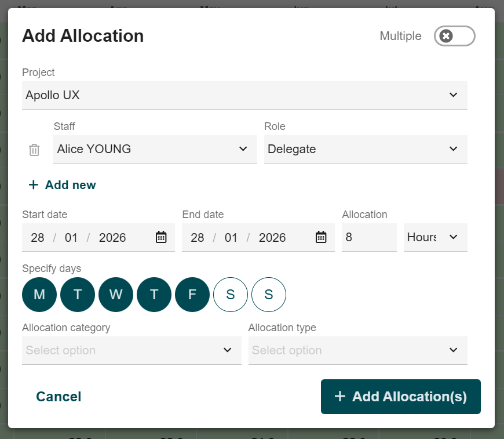Screen dimensions: 504x439
Task: Enable the last S (Sunday) day circle
Action: tap(269, 295)
